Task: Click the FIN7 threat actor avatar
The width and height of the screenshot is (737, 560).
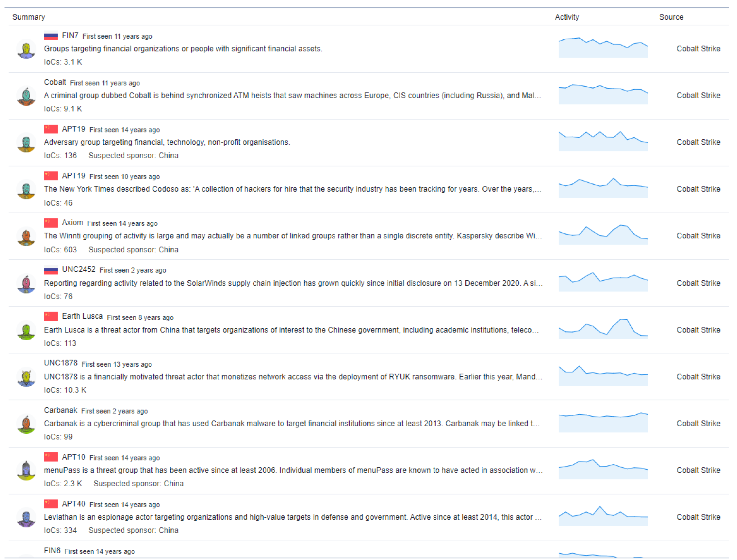Action: click(x=26, y=49)
